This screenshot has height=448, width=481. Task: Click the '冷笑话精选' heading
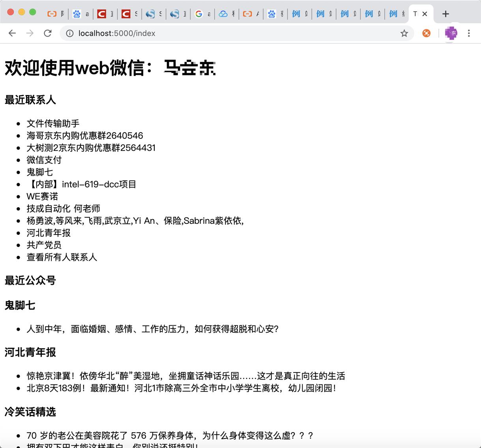click(x=30, y=412)
